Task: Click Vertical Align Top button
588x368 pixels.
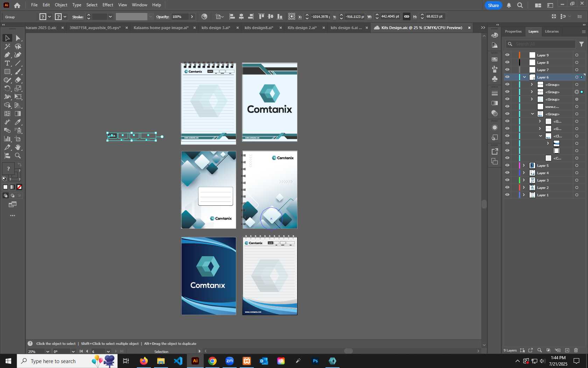Action: click(261, 16)
